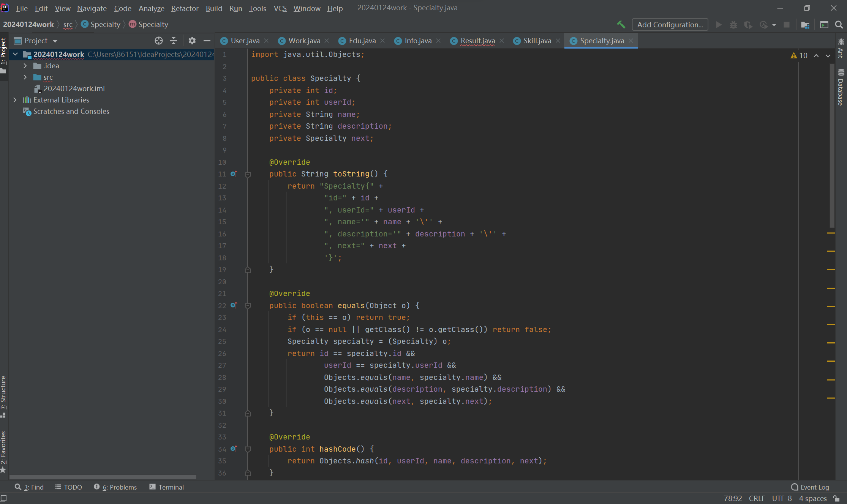Click the Search Everywhere magnifier icon
Viewport: 847px width, 504px height.
(x=839, y=25)
